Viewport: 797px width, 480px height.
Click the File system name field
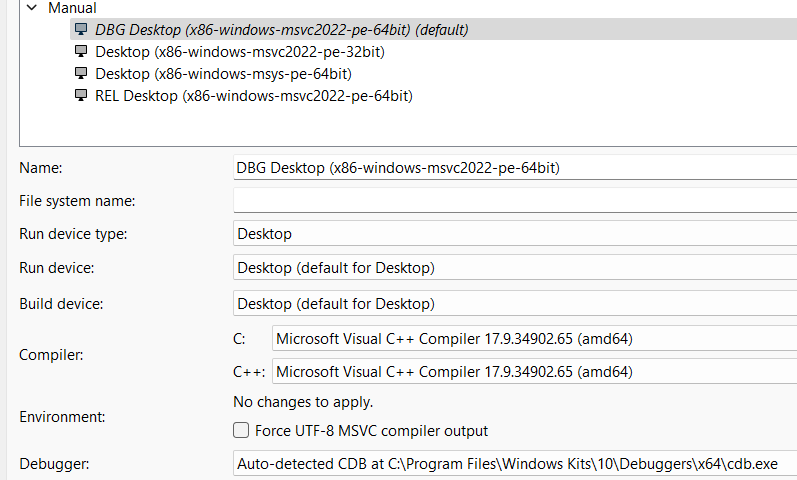(x=514, y=201)
